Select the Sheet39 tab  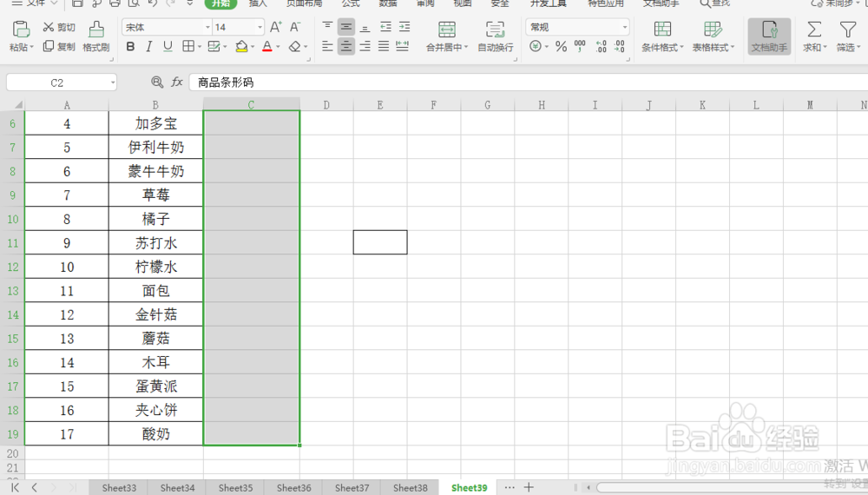coord(469,488)
